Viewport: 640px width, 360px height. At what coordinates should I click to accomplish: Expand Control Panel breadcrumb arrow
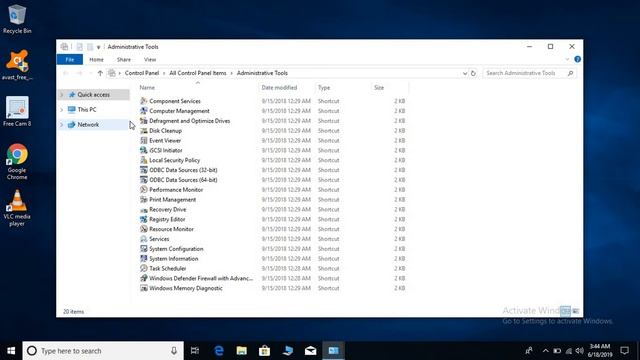point(164,73)
